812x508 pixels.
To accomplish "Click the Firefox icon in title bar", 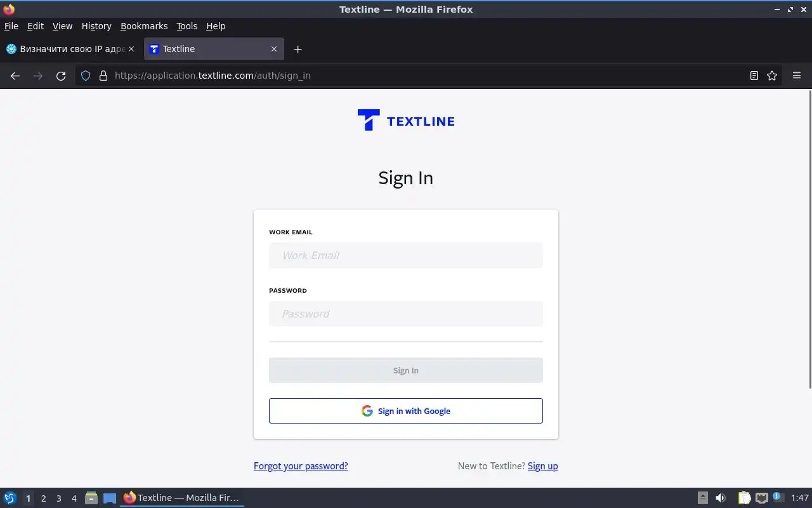I will pyautogui.click(x=9, y=9).
